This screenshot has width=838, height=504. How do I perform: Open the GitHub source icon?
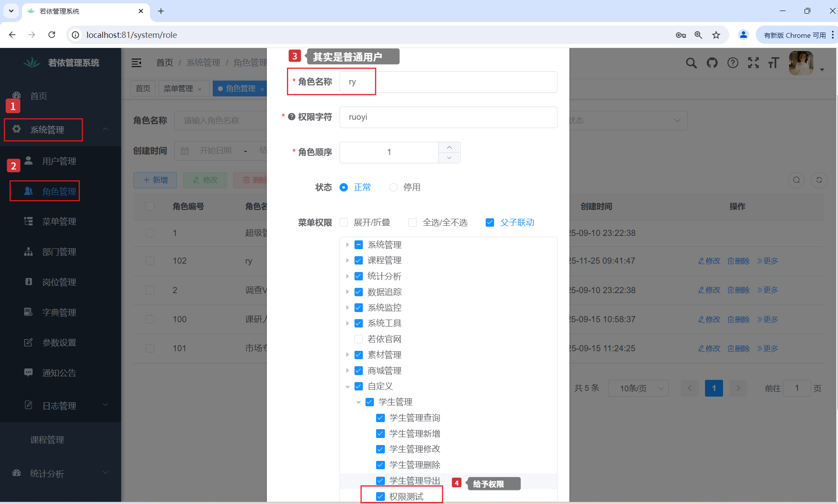tap(712, 63)
